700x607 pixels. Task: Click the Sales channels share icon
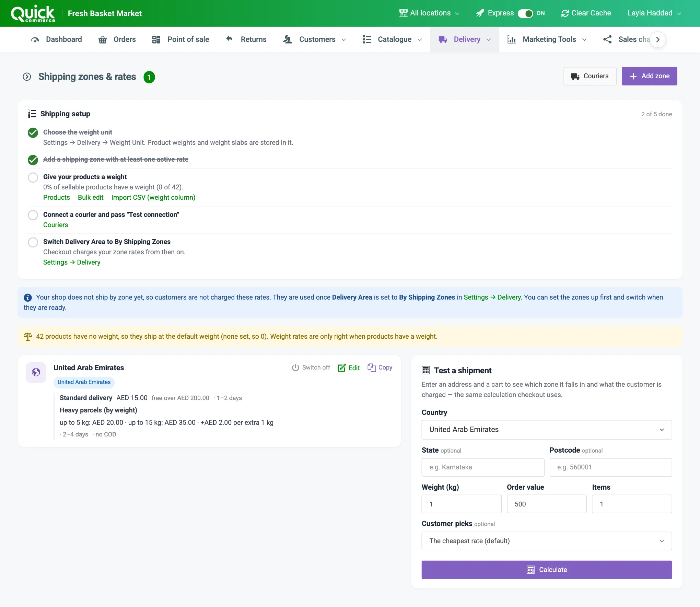[x=607, y=39]
